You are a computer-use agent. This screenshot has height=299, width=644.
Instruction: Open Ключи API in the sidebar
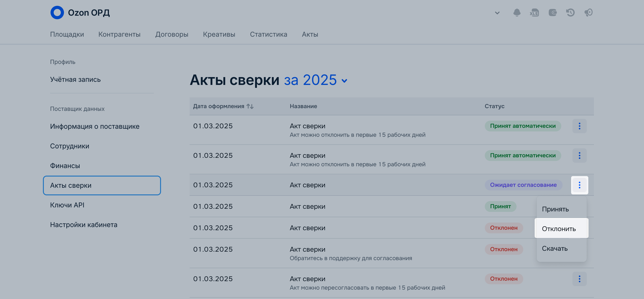(67, 205)
